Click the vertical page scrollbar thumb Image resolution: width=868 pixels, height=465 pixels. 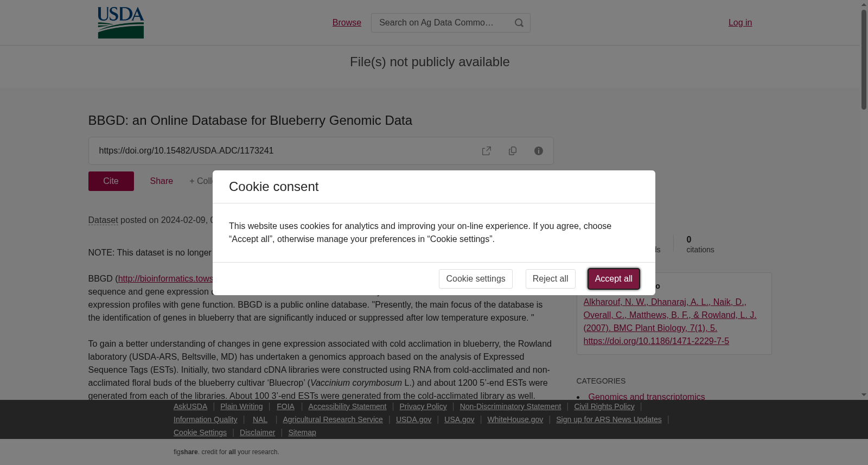click(x=864, y=60)
